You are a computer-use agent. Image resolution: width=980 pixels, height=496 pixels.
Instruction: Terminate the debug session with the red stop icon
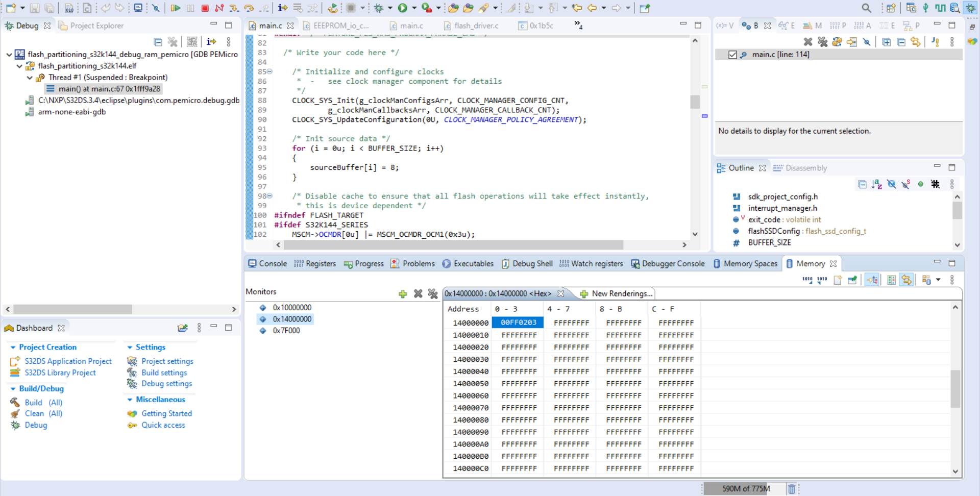click(x=205, y=8)
